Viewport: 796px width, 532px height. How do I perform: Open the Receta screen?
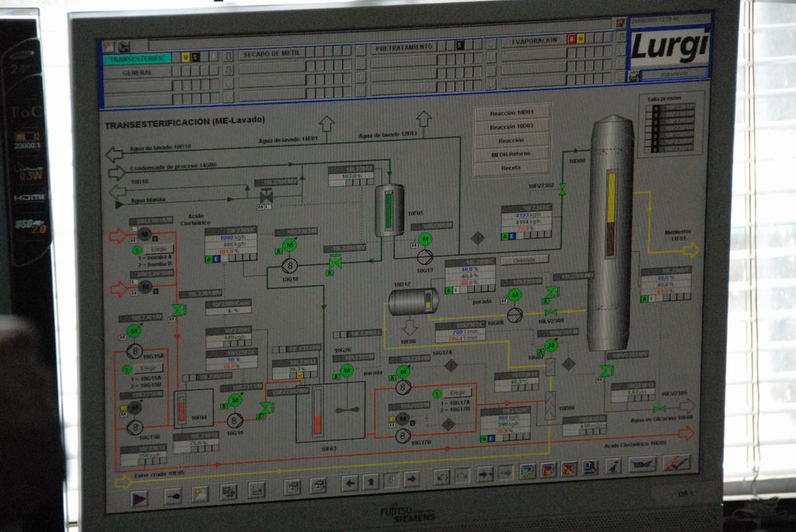[x=511, y=167]
